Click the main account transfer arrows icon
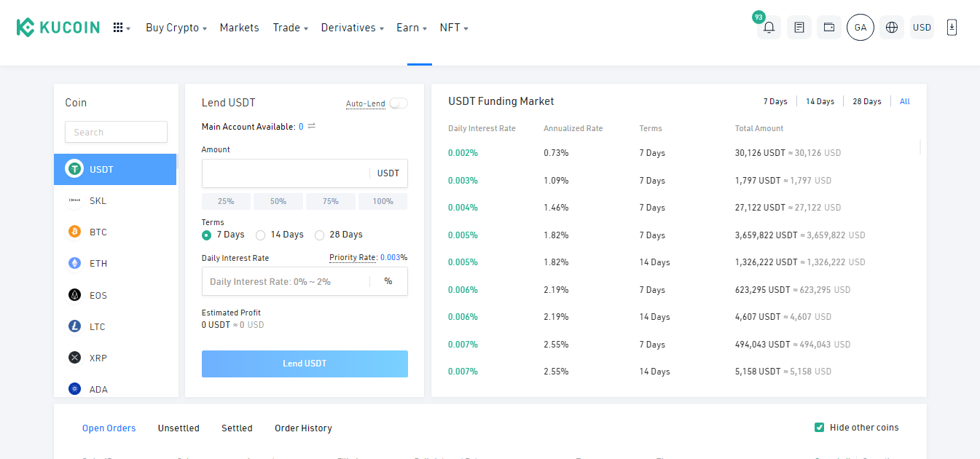This screenshot has height=459, width=980. pyautogui.click(x=312, y=127)
